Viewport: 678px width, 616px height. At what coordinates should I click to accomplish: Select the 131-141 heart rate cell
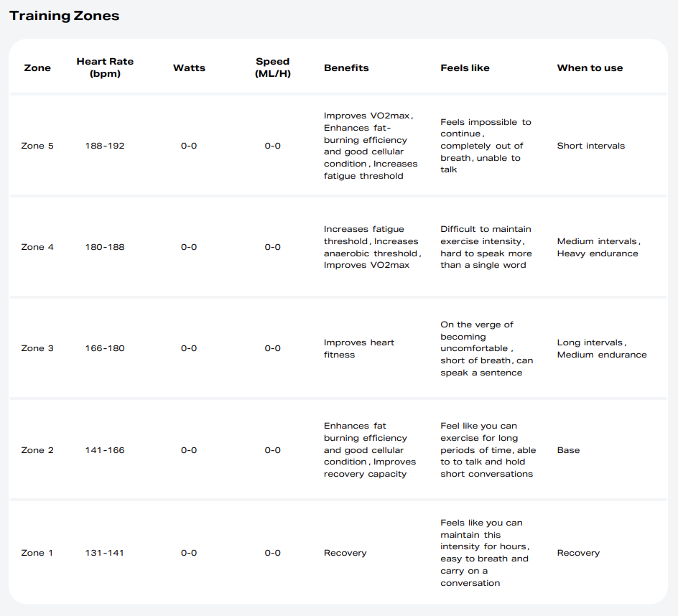(x=105, y=553)
